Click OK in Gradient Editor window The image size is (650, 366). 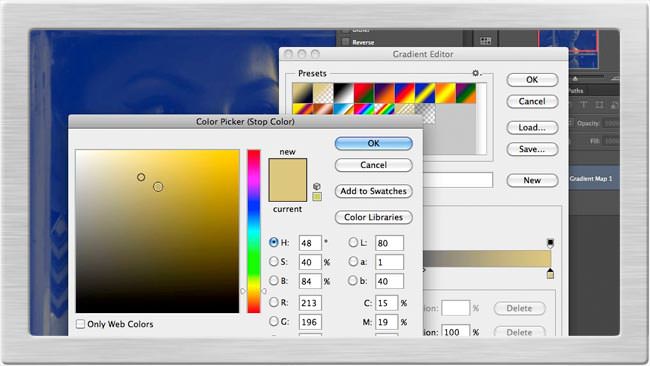pyautogui.click(x=532, y=80)
